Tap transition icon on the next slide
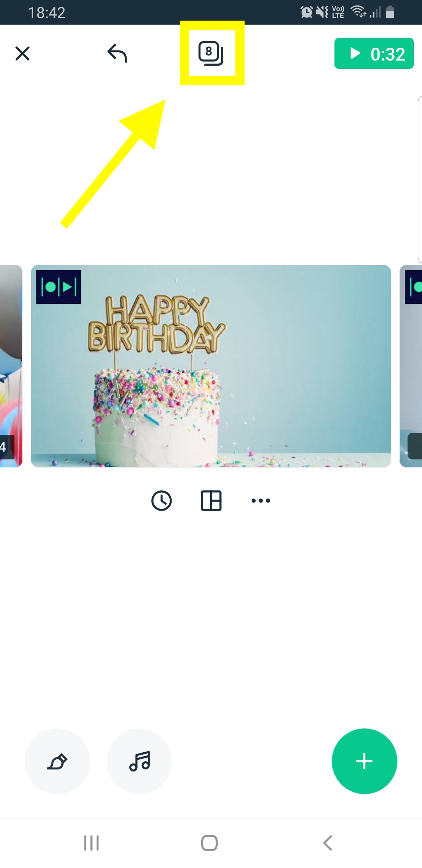This screenshot has height=868, width=422. (x=413, y=287)
